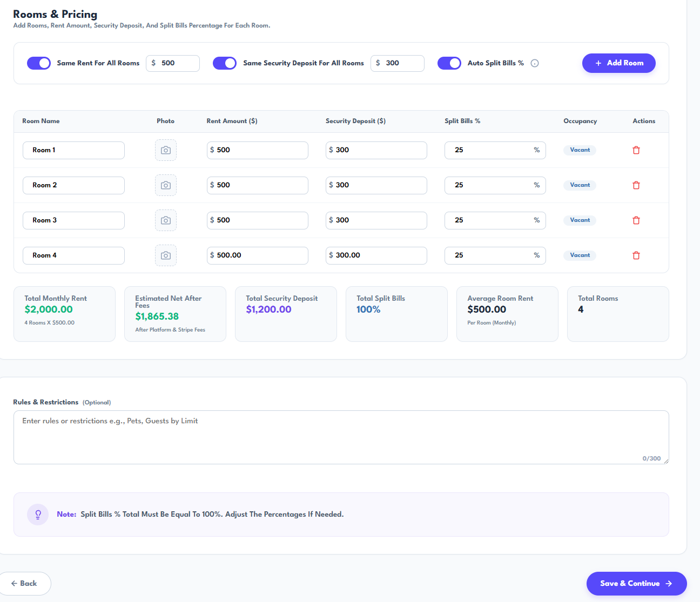This screenshot has height=602, width=700.
Task: Click the 0/300 character counter
Action: [x=651, y=458]
